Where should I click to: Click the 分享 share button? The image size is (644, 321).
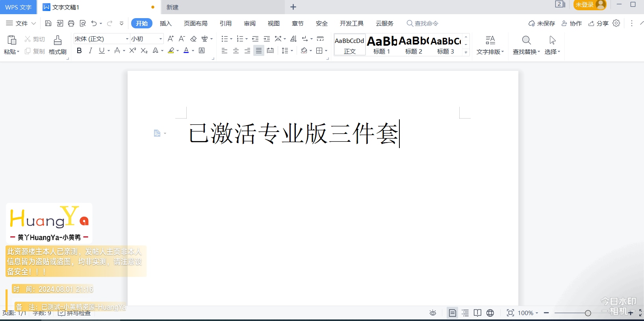point(598,24)
